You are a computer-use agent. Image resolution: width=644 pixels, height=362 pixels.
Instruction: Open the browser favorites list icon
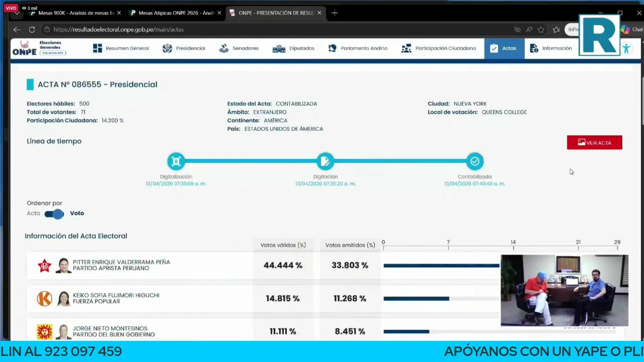click(x=556, y=30)
